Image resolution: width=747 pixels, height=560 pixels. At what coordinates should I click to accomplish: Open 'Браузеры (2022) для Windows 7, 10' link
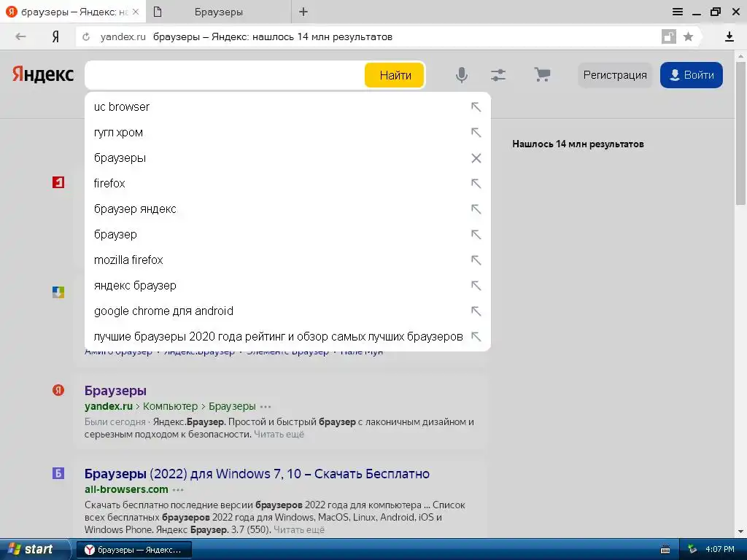[257, 474]
